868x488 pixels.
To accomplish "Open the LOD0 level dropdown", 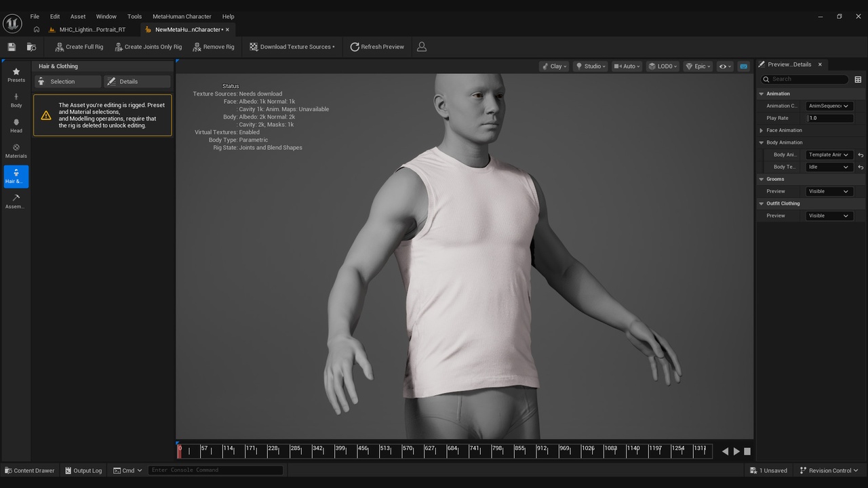I will (663, 66).
